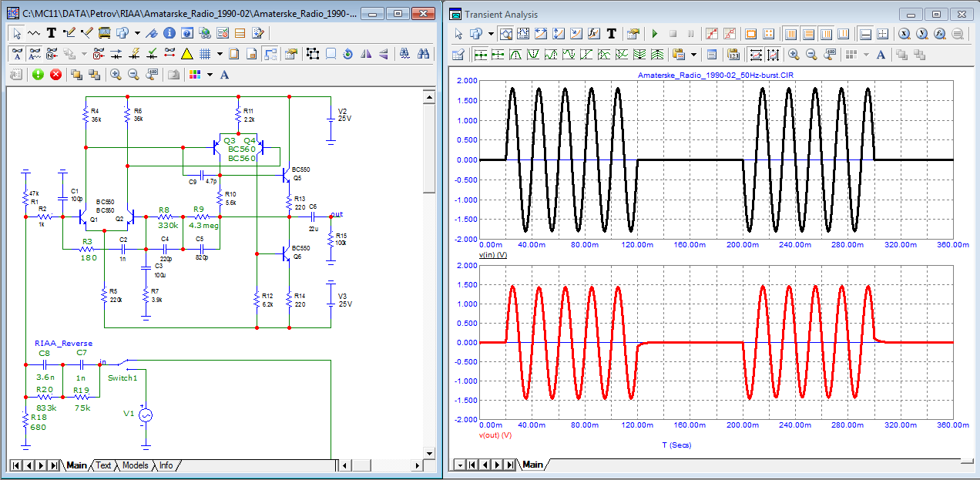Expand the grid options dropdown arrow
980x480 pixels.
[x=220, y=54]
